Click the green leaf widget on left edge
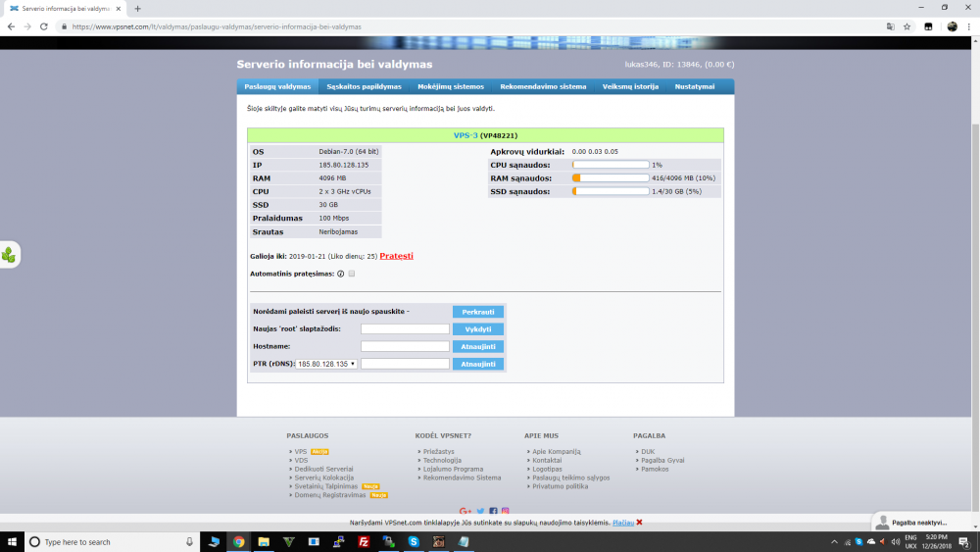Viewport: 980px width, 552px height. click(x=10, y=255)
